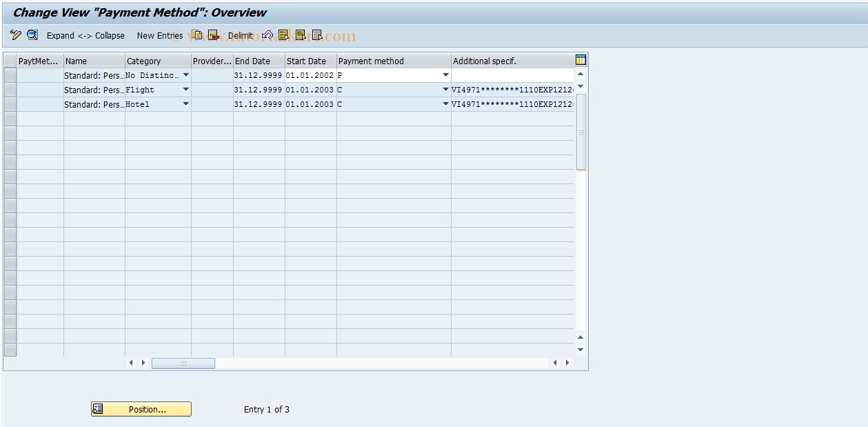Click the Name column header
The height and width of the screenshot is (427, 868).
[94, 61]
